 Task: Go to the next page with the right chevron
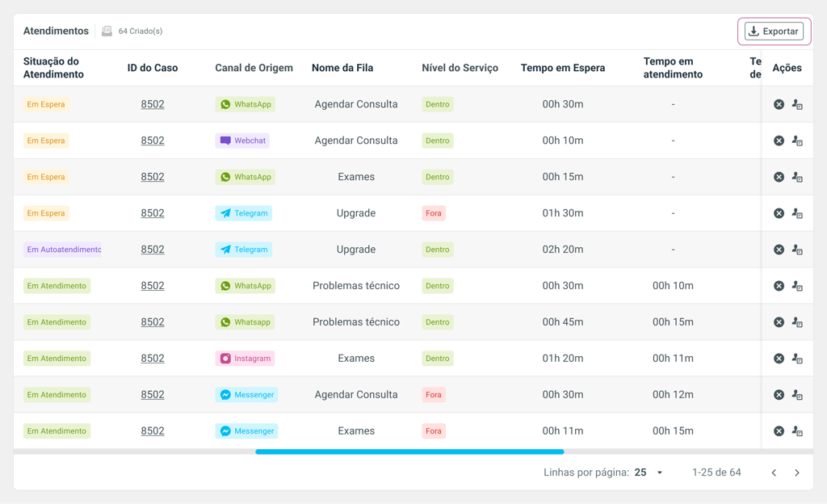pyautogui.click(x=797, y=472)
